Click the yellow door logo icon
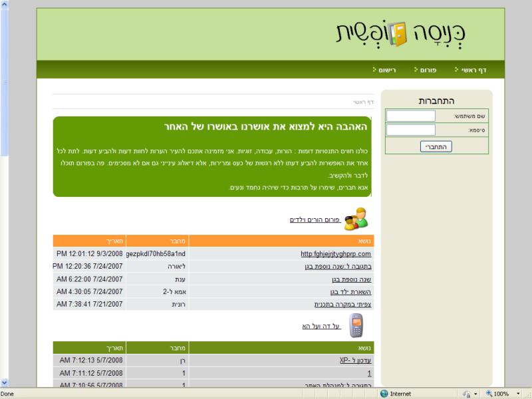Image resolution: width=532 pixels, height=399 pixels. coord(397,34)
